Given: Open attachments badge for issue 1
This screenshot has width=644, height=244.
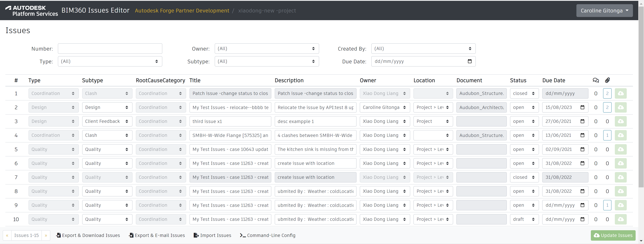Looking at the screenshot, I should (607, 93).
